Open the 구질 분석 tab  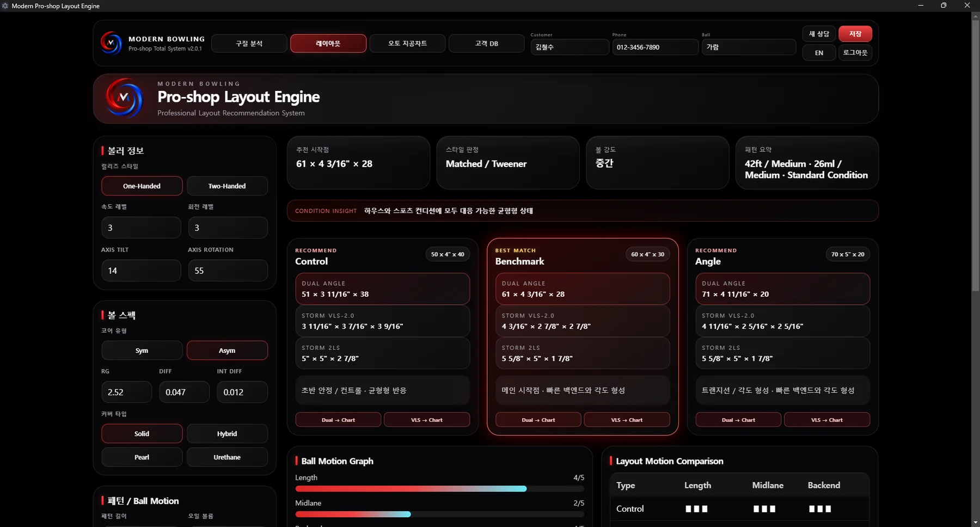pos(249,44)
